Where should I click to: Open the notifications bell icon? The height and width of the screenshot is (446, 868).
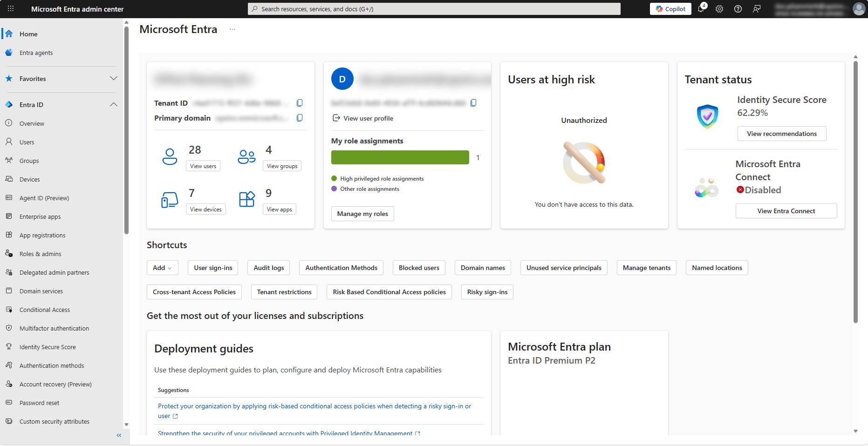click(701, 9)
